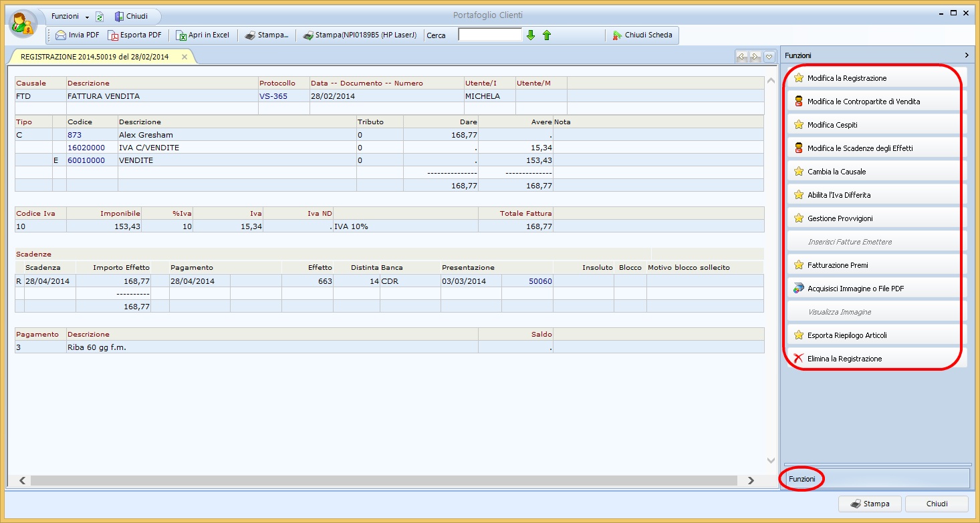Collapse the Funzioni side panel with chevron
Screen dimensions: 980x523
pyautogui.click(x=966, y=55)
